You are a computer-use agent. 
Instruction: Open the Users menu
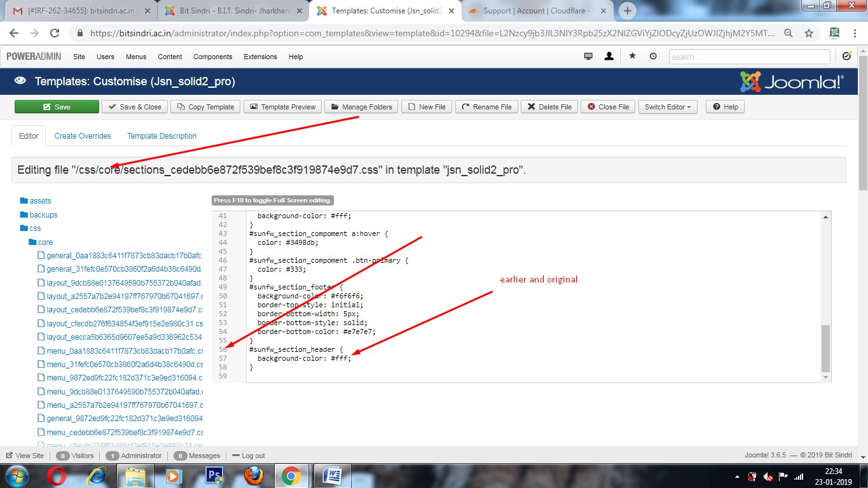[x=106, y=57]
